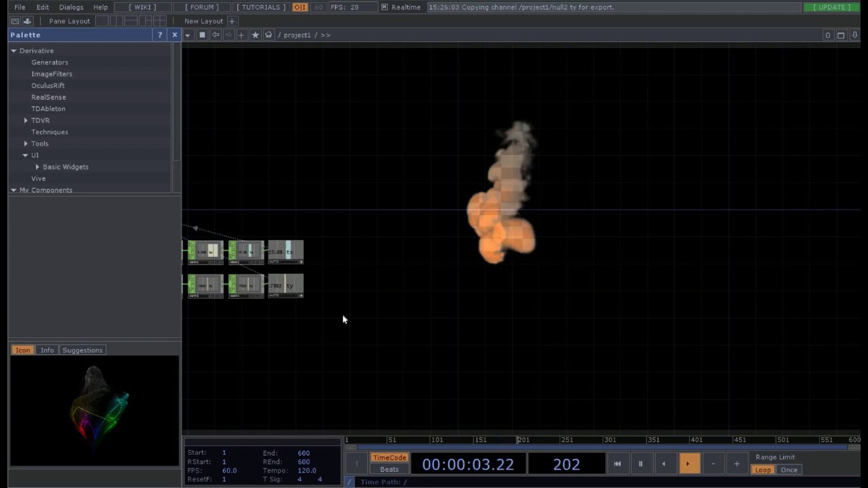Set the range limit to Once
The height and width of the screenshot is (488, 868).
point(789,470)
